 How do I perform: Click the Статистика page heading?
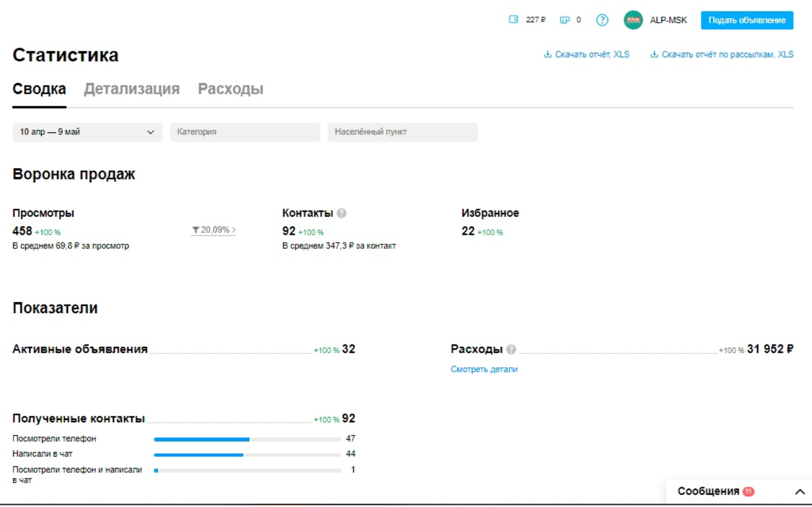click(65, 55)
